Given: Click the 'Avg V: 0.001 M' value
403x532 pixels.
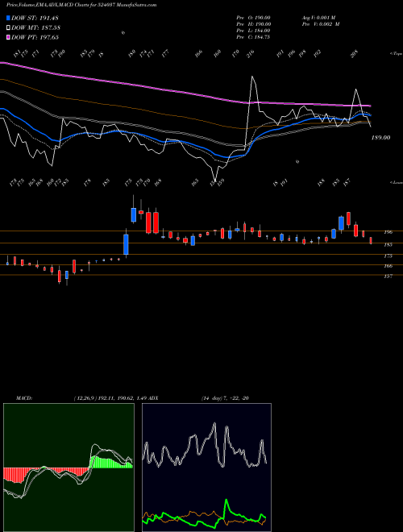Looking at the screenshot, I should [321, 18].
